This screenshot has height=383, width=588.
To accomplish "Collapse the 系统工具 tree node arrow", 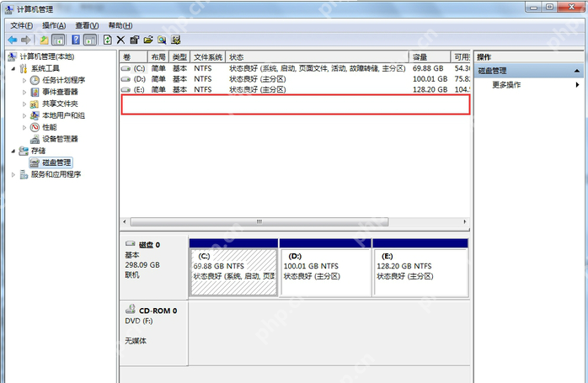I will 13,68.
